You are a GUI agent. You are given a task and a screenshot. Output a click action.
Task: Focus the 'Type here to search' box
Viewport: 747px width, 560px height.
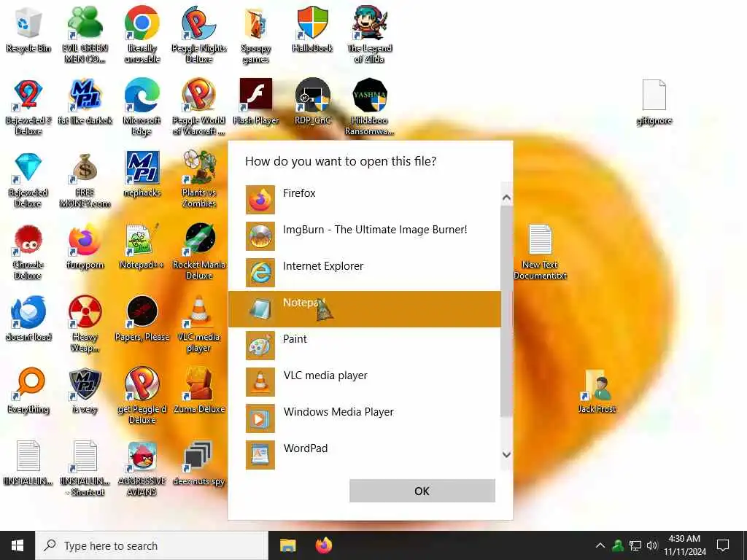[152, 545]
